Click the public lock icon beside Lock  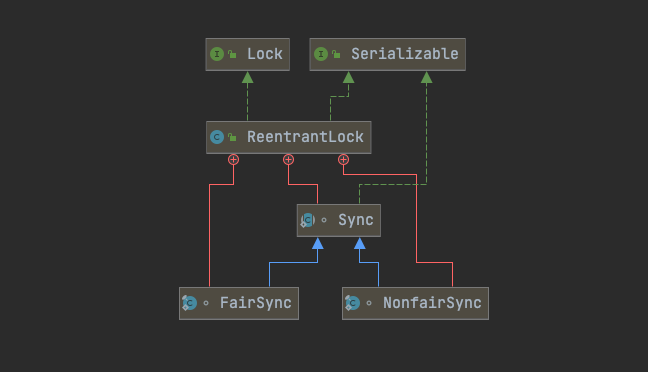pos(232,54)
